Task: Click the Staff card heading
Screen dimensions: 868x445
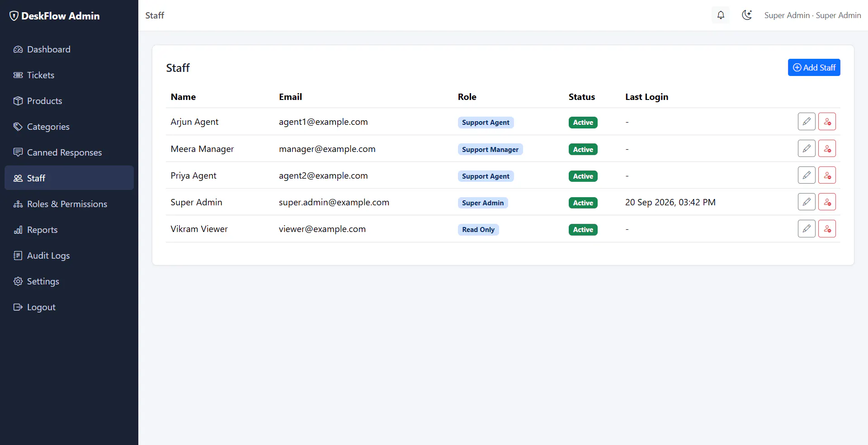Action: pyautogui.click(x=178, y=68)
